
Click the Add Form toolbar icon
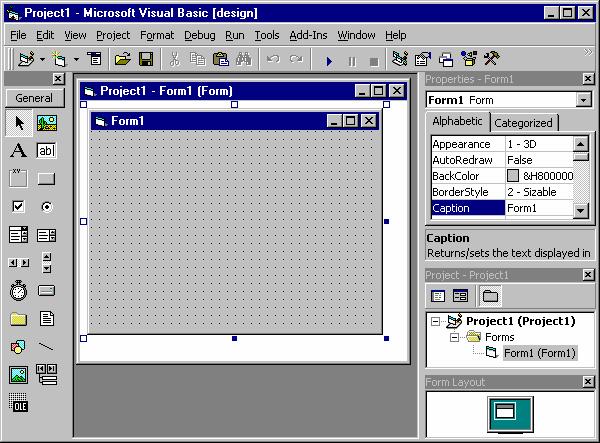(x=60, y=59)
